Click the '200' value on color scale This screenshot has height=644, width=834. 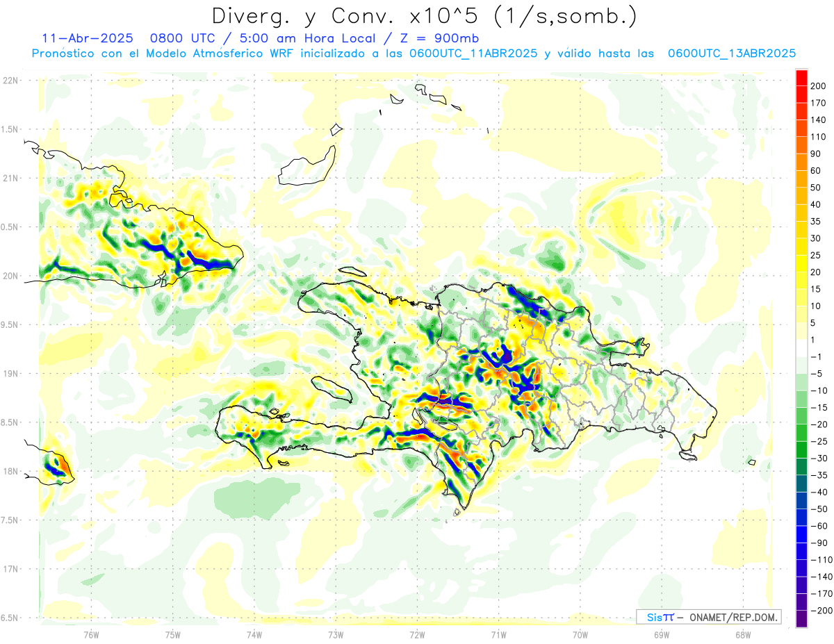818,86
